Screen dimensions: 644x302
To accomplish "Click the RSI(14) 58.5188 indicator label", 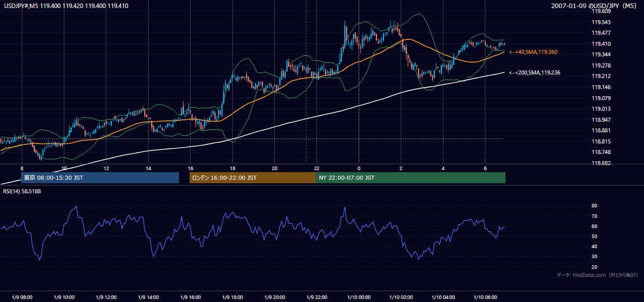I will [x=22, y=191].
